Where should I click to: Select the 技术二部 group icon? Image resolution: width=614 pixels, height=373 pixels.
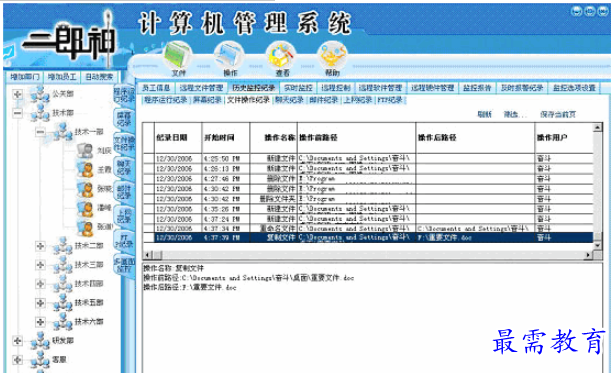[x=63, y=246]
